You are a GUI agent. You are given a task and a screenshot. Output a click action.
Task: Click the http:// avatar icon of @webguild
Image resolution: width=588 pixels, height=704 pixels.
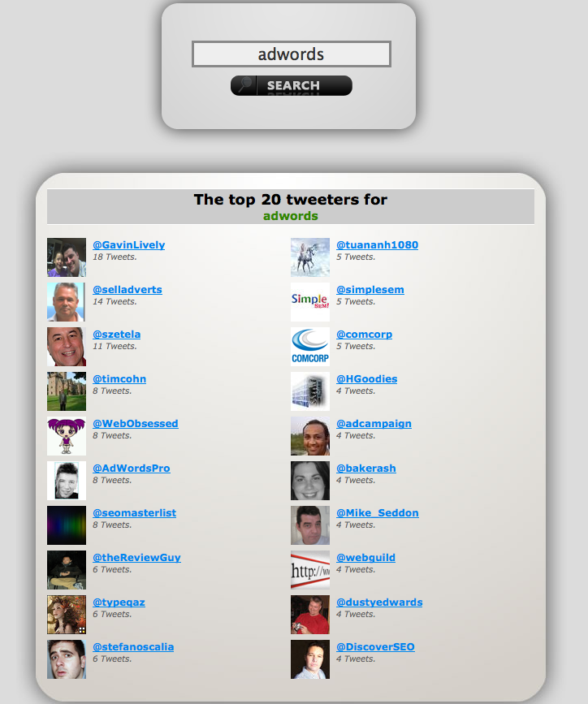coord(310,570)
